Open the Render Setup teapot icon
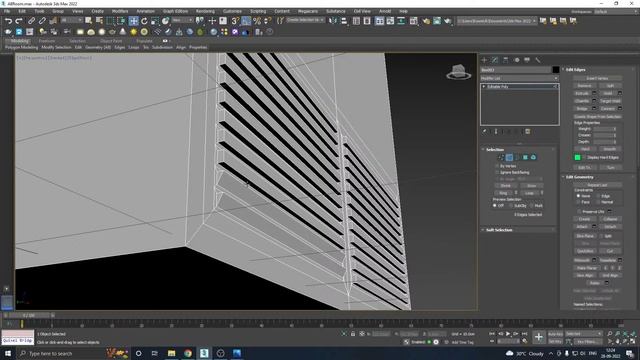 (426, 21)
